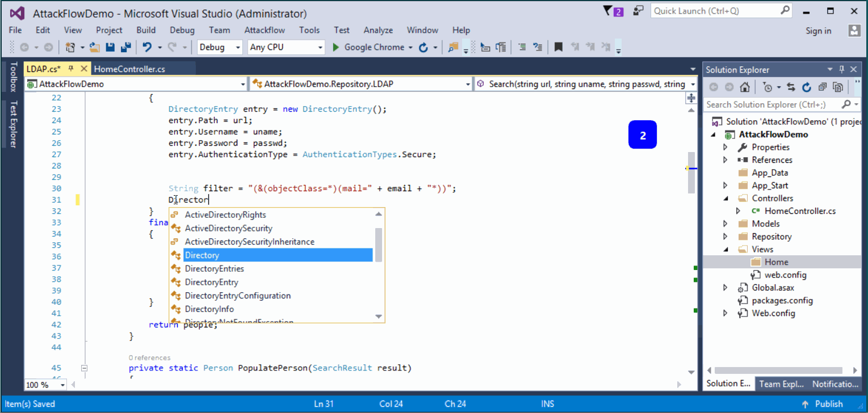Save the current file with the Save icon
The height and width of the screenshot is (413, 868).
point(111,48)
